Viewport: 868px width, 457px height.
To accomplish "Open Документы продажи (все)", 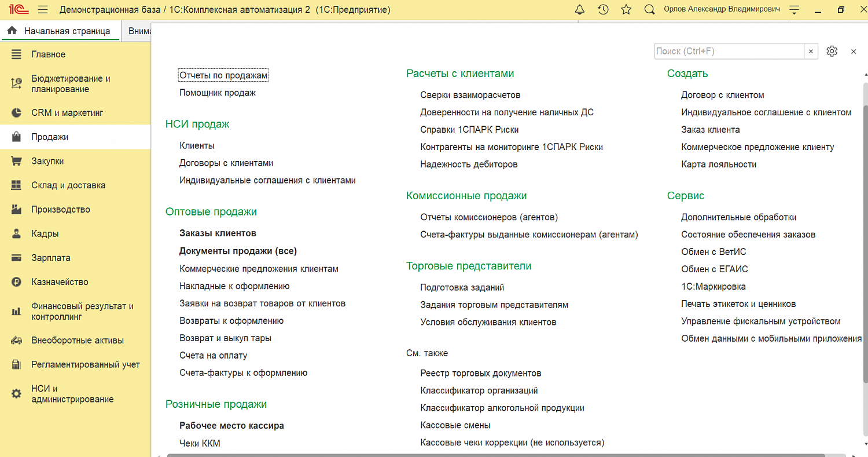I will coord(238,251).
